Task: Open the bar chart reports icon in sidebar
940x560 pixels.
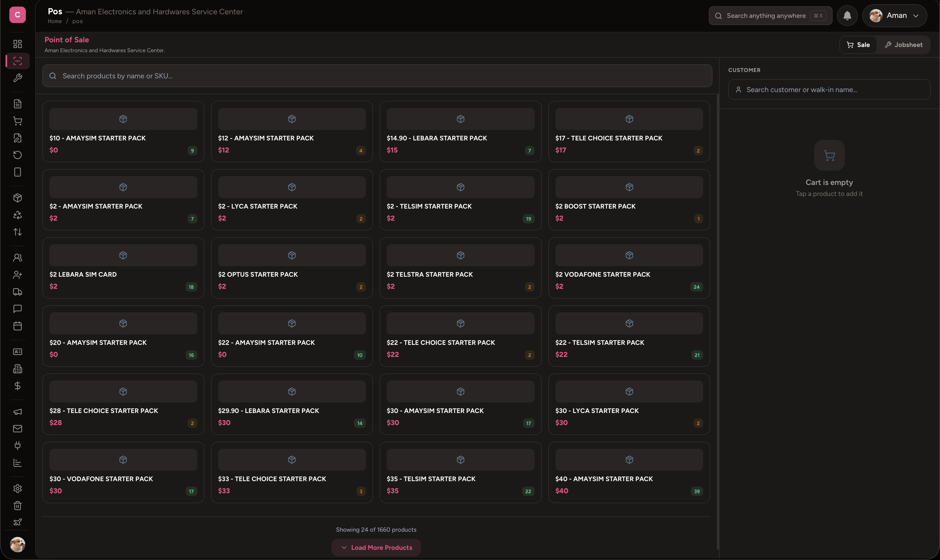Action: coord(17,463)
